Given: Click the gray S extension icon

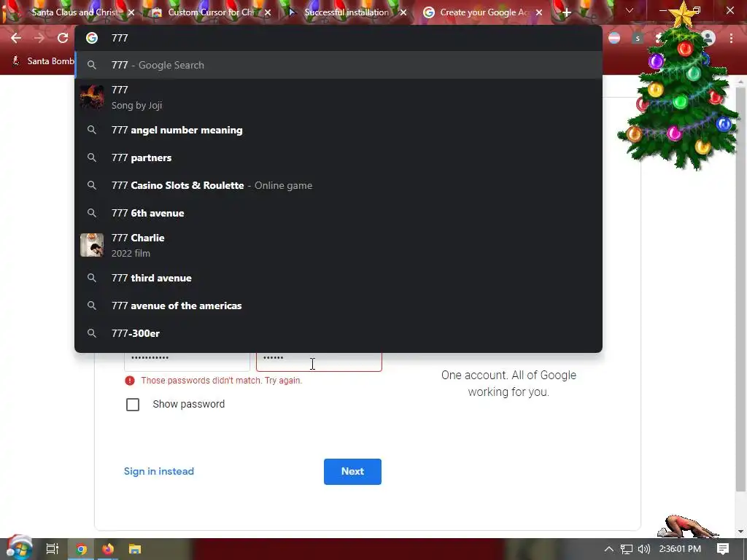Looking at the screenshot, I should [x=638, y=38].
